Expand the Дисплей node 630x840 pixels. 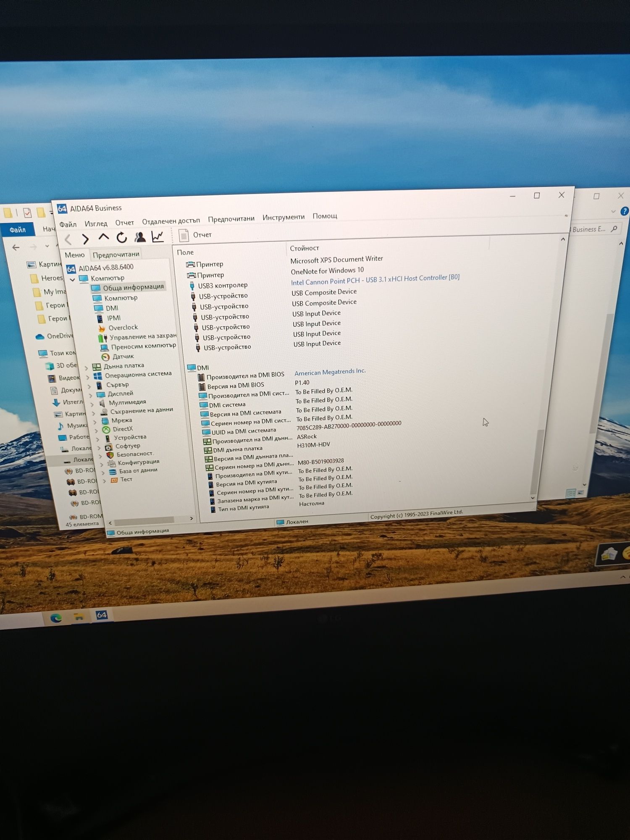point(90,395)
